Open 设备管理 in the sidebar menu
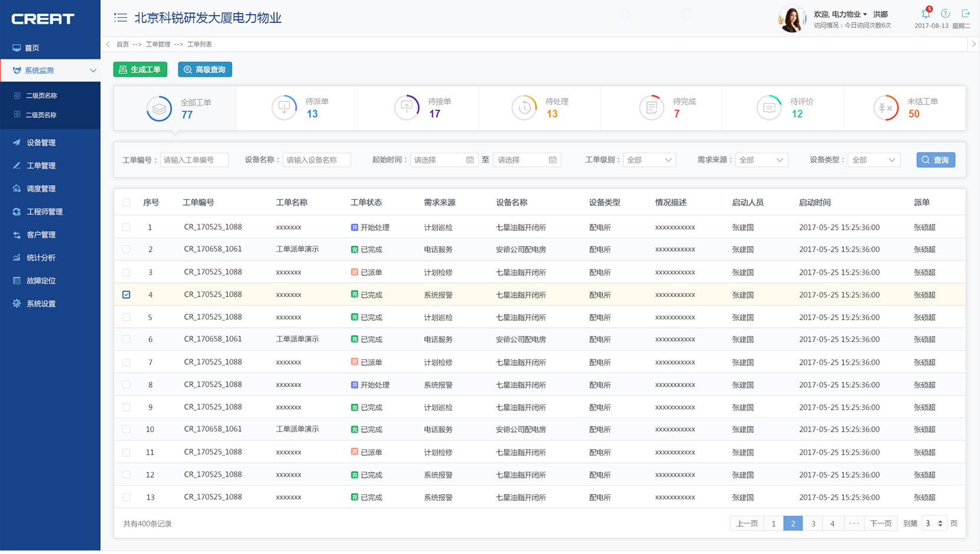This screenshot has height=554, width=980. point(41,143)
